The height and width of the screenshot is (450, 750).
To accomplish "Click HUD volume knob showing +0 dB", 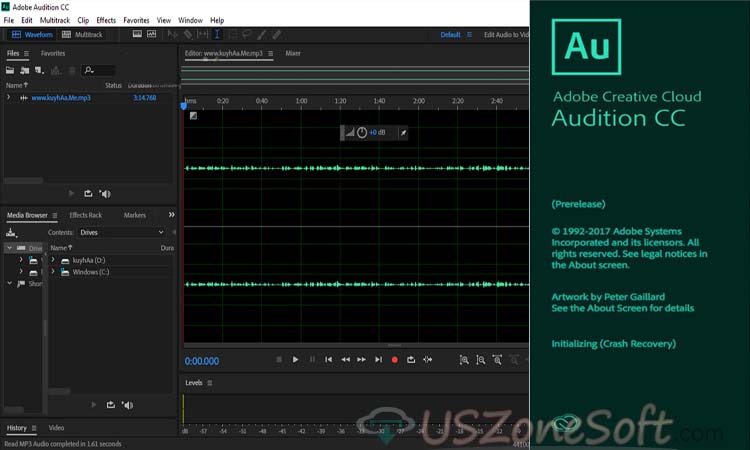I will 362,132.
